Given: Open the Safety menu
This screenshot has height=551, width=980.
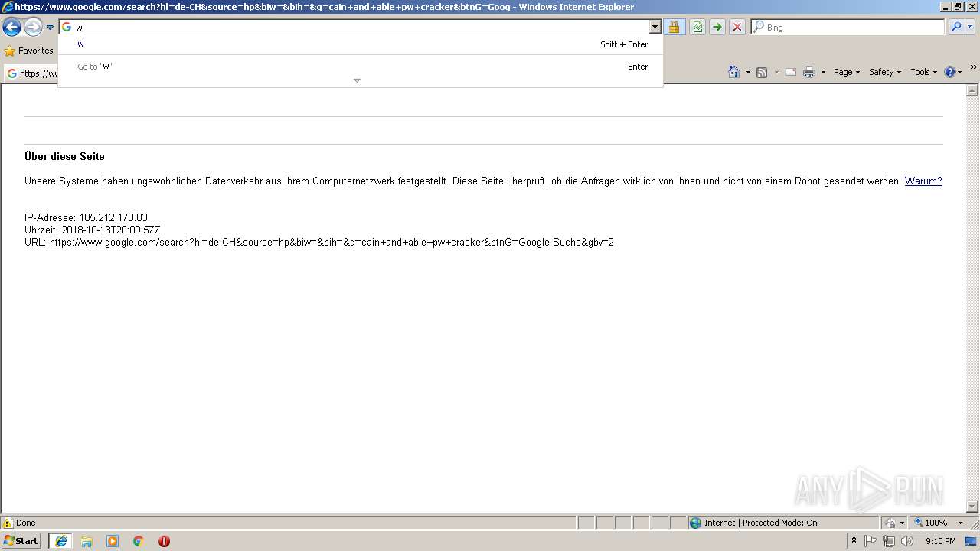Looking at the screenshot, I should pos(884,72).
